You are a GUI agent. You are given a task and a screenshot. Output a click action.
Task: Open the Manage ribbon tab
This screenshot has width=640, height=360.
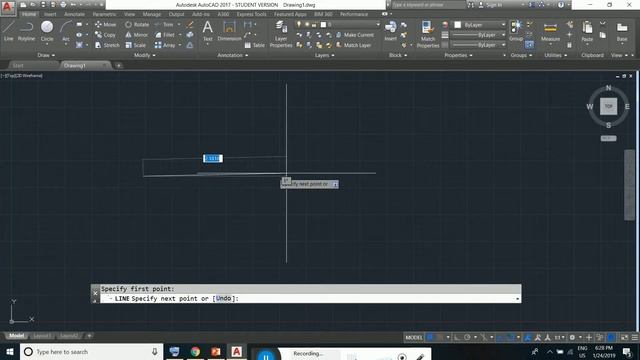[x=151, y=14]
